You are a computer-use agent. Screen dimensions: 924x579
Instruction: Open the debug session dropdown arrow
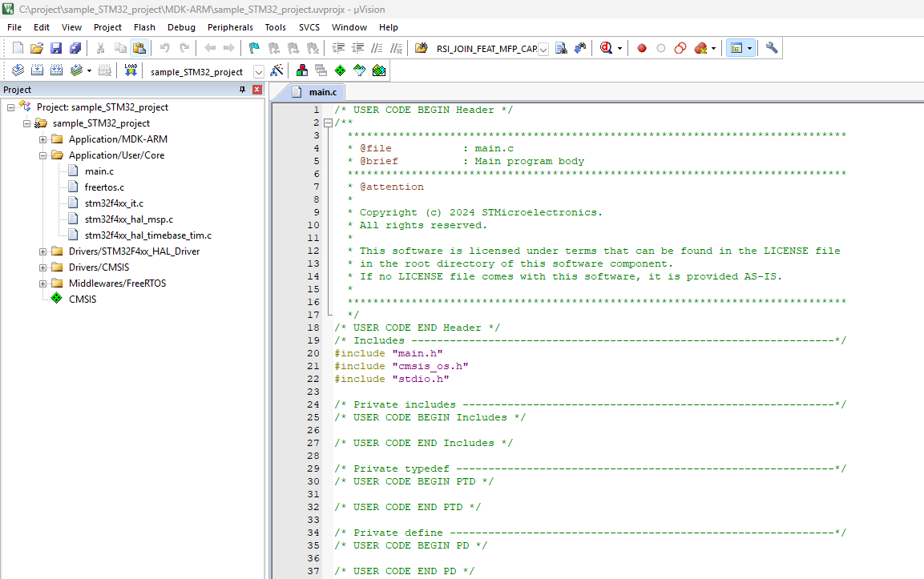(x=620, y=48)
